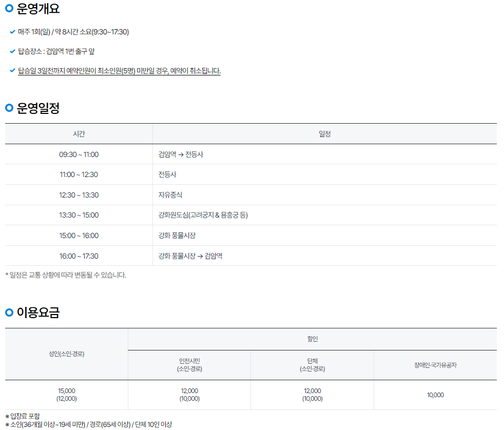Screen dimensions: 504x430
Task: Click the blue circle beside 이용요금
Action: pos(9,312)
